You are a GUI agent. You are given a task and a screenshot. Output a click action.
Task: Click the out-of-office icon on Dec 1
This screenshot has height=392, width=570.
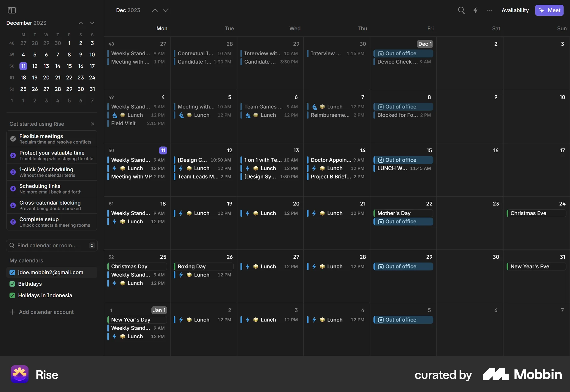[x=381, y=53]
